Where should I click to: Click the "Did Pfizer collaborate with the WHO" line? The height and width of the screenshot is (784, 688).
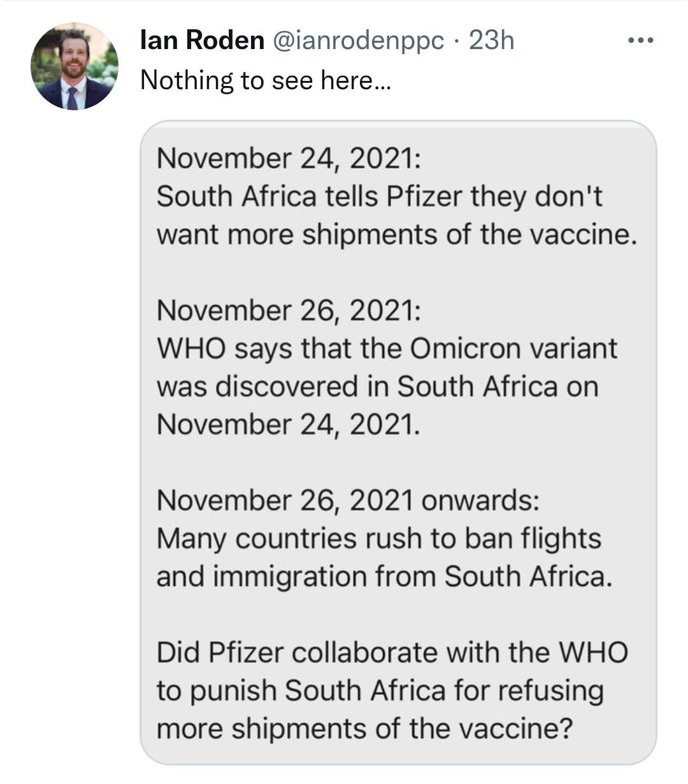click(392, 652)
